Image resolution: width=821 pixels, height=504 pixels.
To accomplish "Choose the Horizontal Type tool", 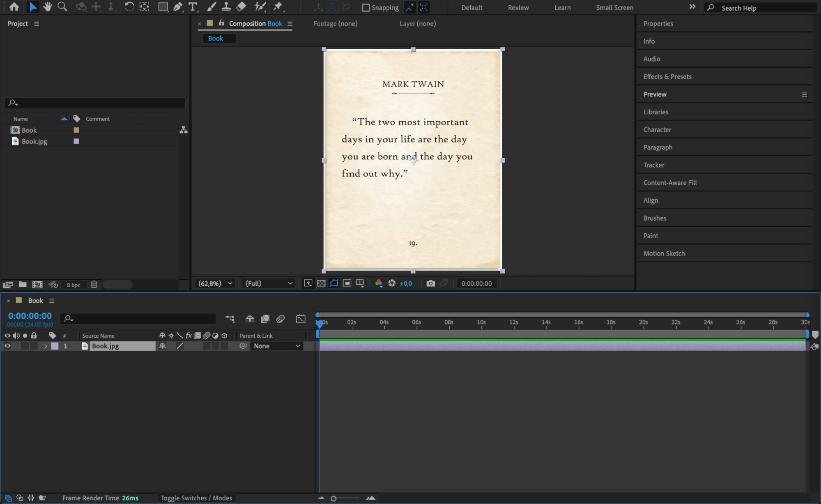I will click(x=192, y=7).
